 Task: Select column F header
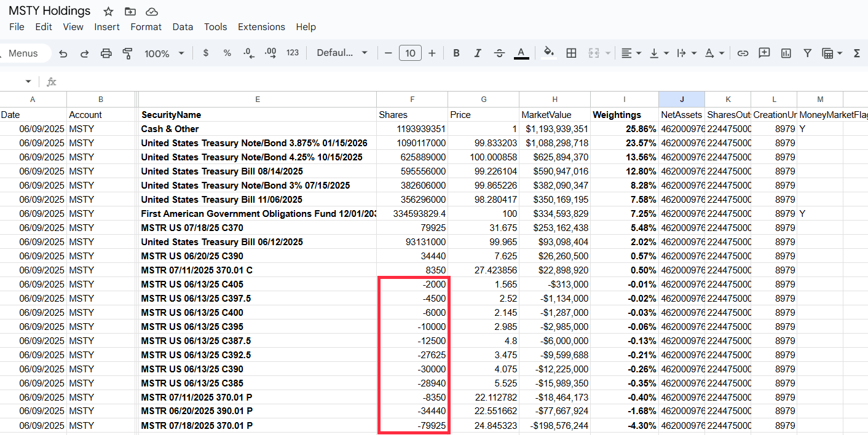pyautogui.click(x=412, y=99)
